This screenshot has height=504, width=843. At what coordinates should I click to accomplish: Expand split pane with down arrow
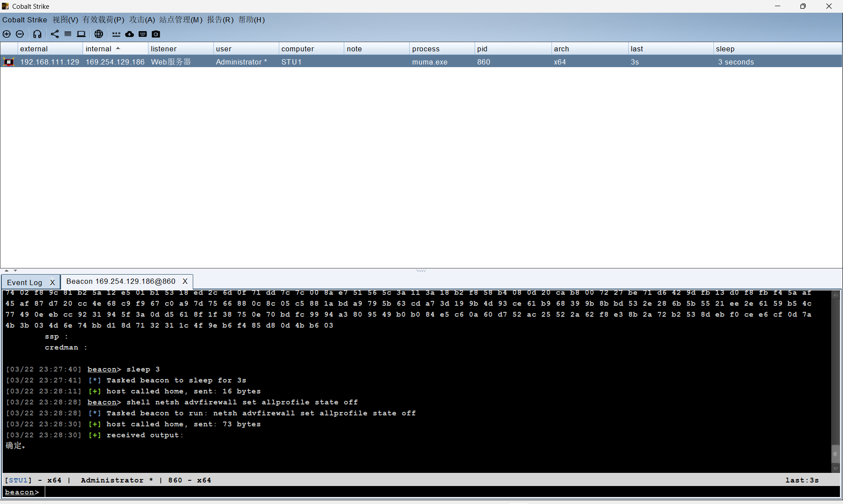pyautogui.click(x=15, y=271)
